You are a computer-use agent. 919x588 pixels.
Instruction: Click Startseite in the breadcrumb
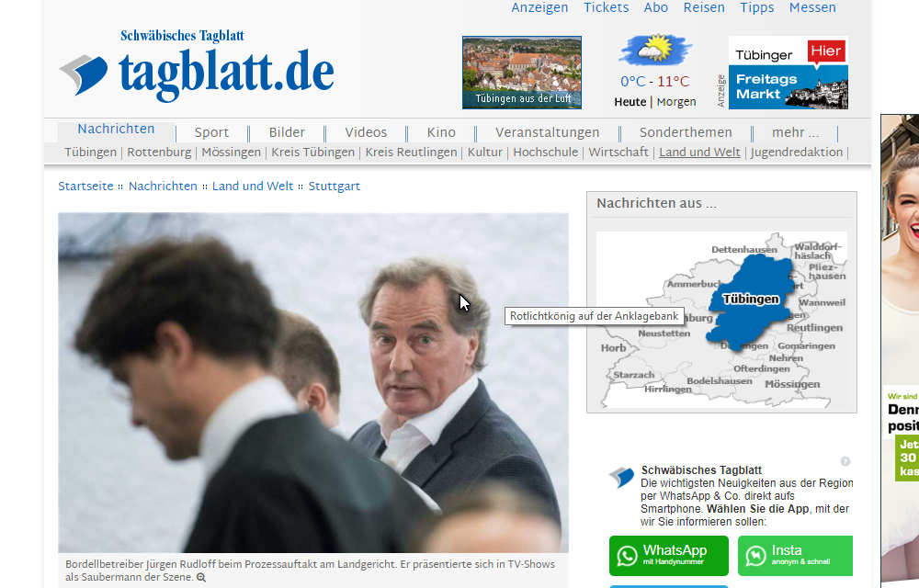point(85,187)
